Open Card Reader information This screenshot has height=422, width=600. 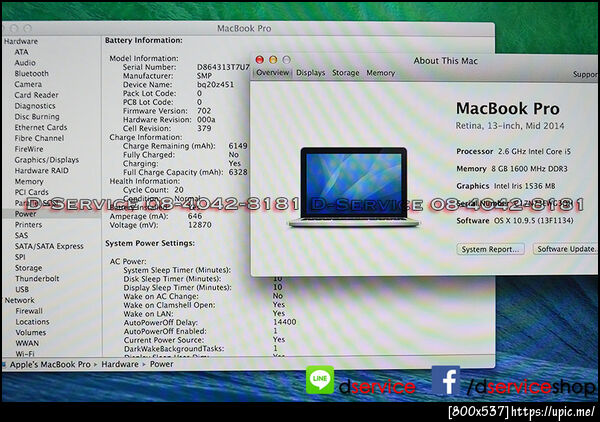(36, 95)
